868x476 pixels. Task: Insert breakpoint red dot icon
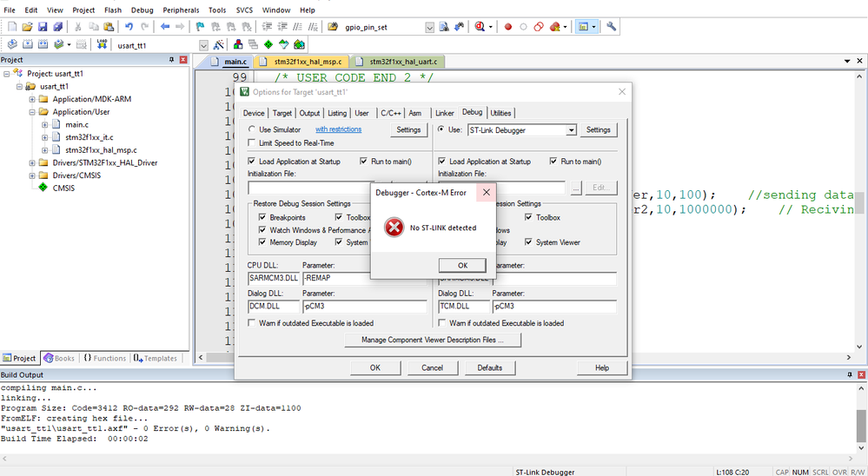(507, 27)
